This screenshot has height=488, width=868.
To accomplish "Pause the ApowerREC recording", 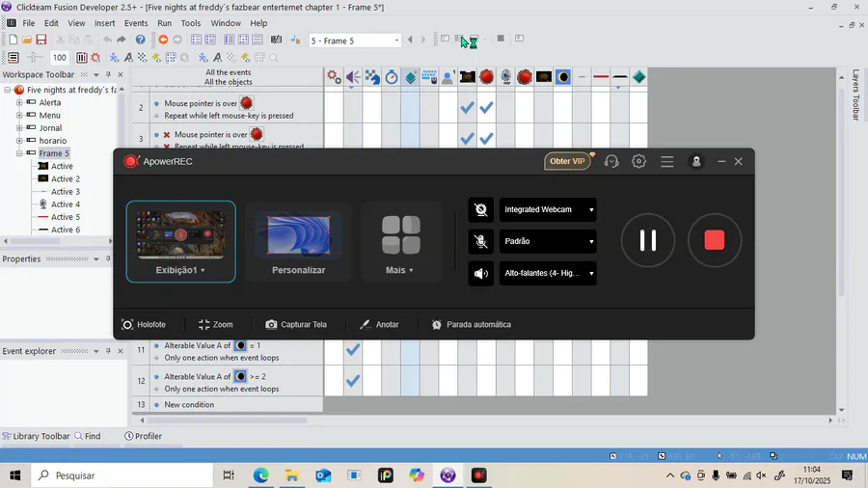I will pos(648,241).
